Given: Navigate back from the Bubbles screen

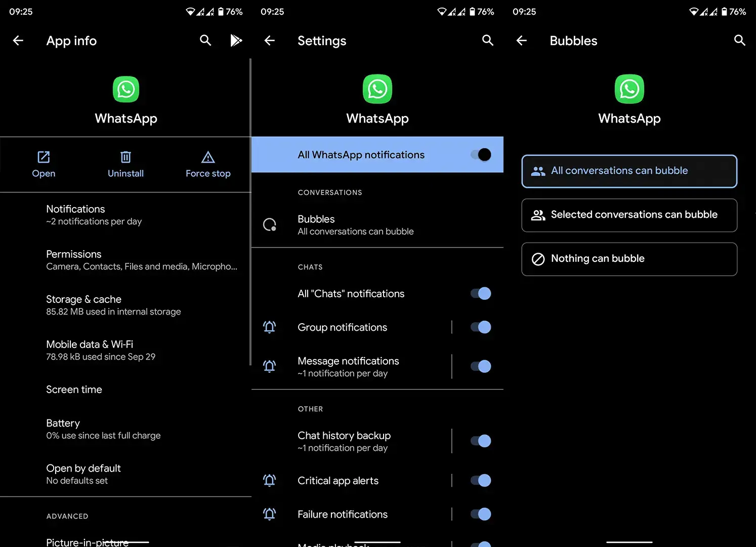Looking at the screenshot, I should (x=521, y=41).
